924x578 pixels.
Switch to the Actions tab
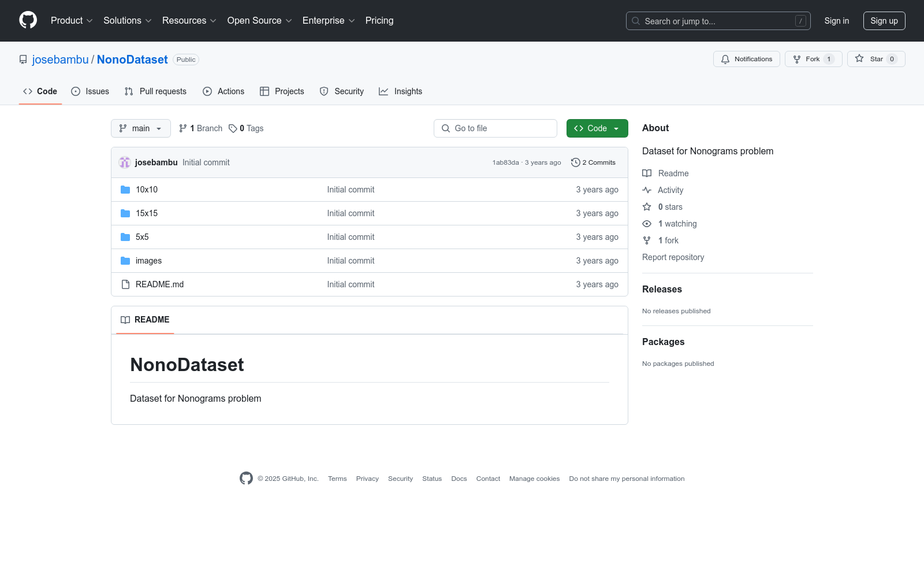(223, 91)
